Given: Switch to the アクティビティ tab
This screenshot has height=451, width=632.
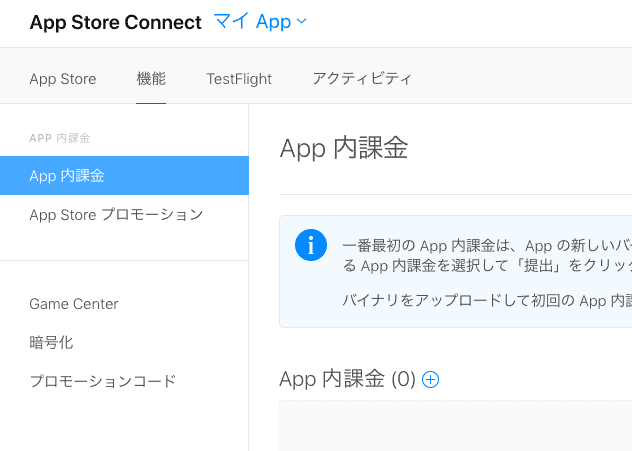Looking at the screenshot, I should 362,79.
